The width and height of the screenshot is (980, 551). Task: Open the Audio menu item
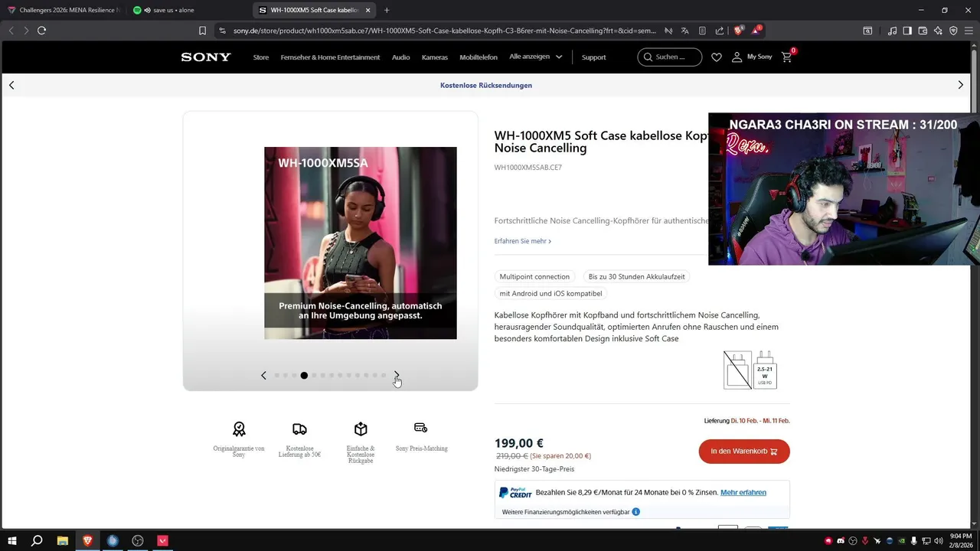tap(401, 57)
